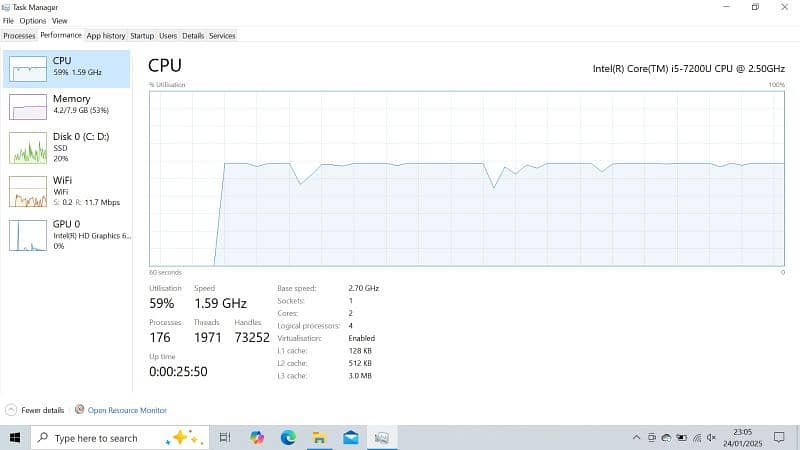Collapse view with Fewer details chevron
The height and width of the screenshot is (450, 800).
pos(11,410)
